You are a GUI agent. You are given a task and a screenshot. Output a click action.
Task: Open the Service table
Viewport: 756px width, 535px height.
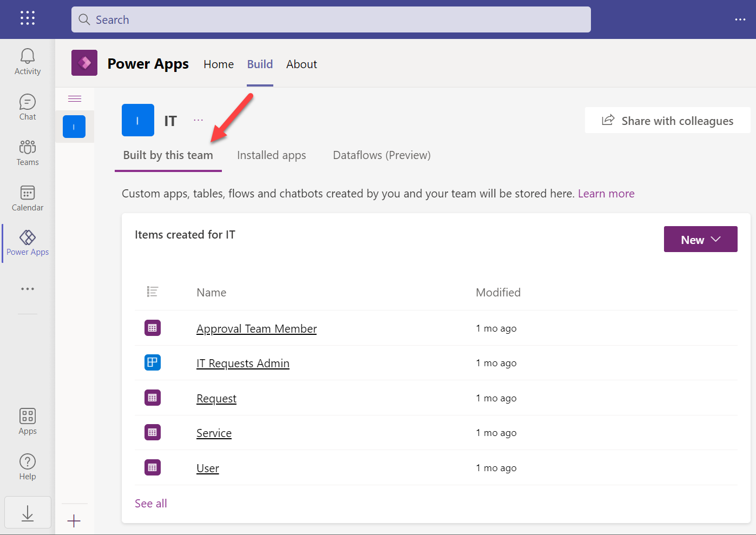[214, 433]
